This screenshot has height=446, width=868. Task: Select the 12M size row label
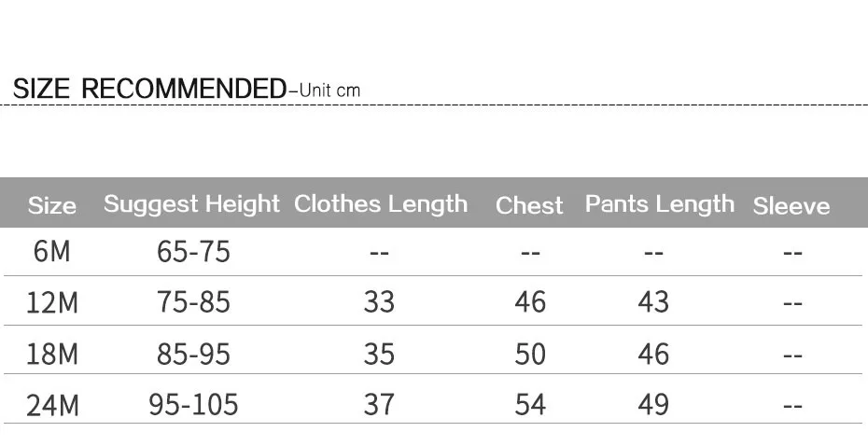pyautogui.click(x=52, y=302)
